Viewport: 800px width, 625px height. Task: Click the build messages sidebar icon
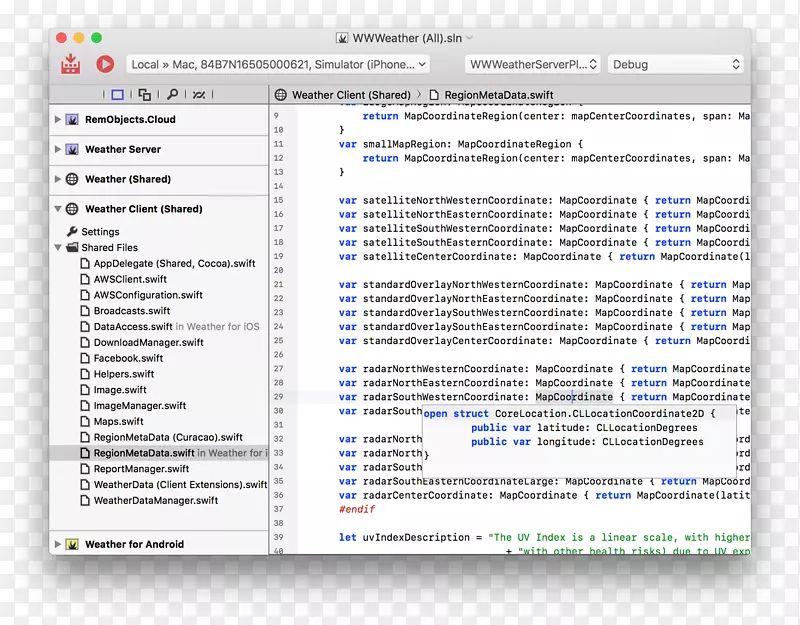pyautogui.click(x=199, y=94)
